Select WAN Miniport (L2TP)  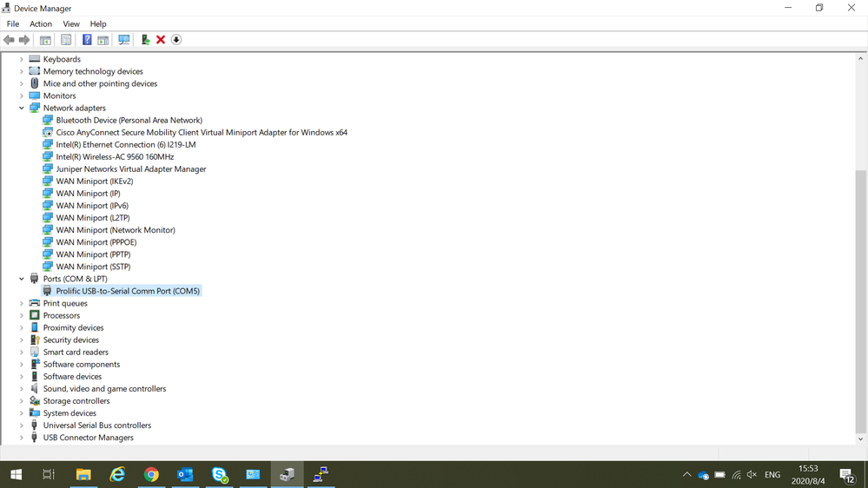point(92,218)
